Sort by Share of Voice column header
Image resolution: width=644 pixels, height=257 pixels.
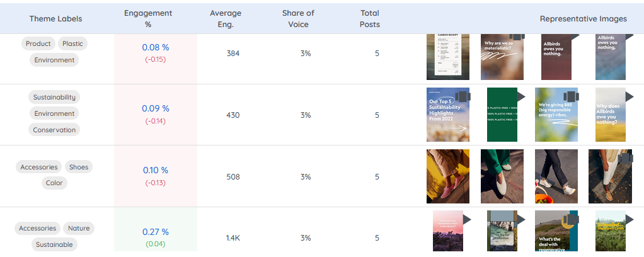tap(298, 18)
